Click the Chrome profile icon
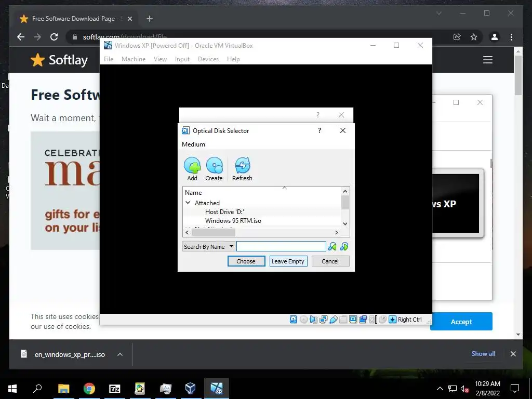Screen dimensions: 532x399 click(495, 37)
